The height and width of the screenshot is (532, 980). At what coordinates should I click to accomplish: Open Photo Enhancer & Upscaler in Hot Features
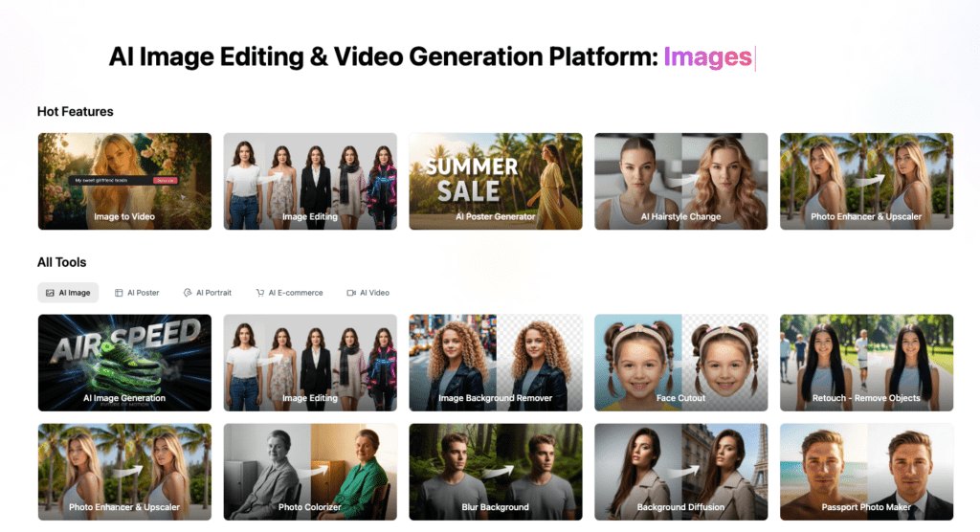866,182
